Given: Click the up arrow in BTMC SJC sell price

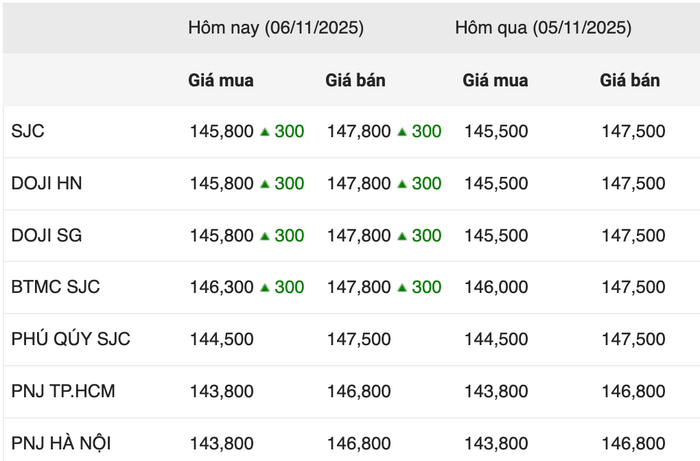Looking at the screenshot, I should tap(403, 287).
